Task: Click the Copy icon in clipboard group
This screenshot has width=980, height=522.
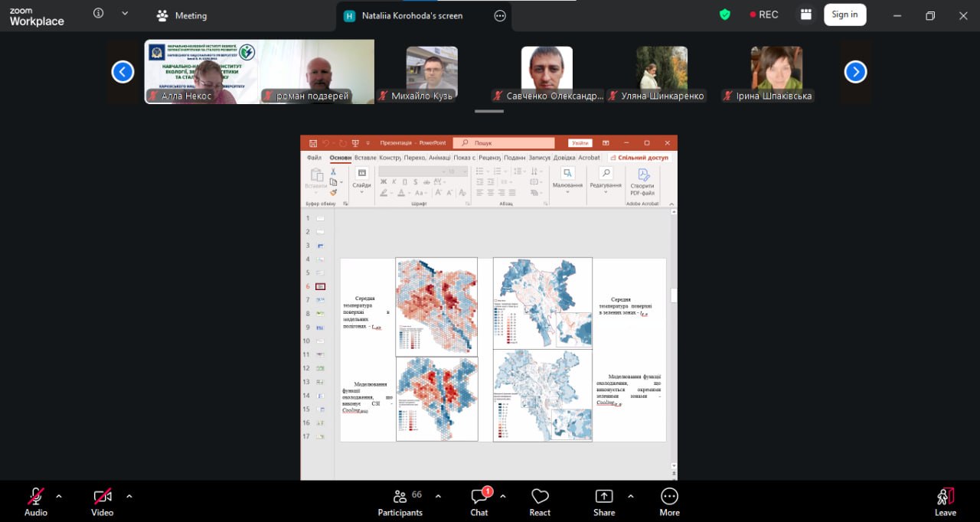Action: (333, 181)
